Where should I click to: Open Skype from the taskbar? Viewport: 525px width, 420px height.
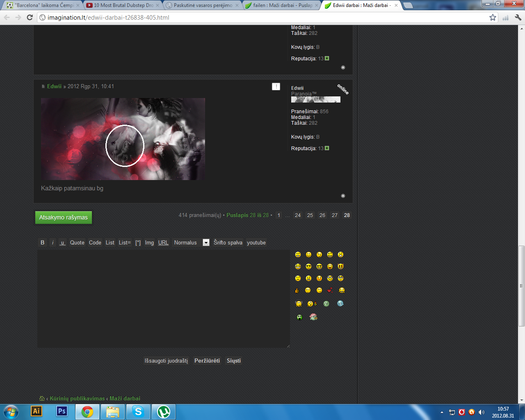pos(138,411)
